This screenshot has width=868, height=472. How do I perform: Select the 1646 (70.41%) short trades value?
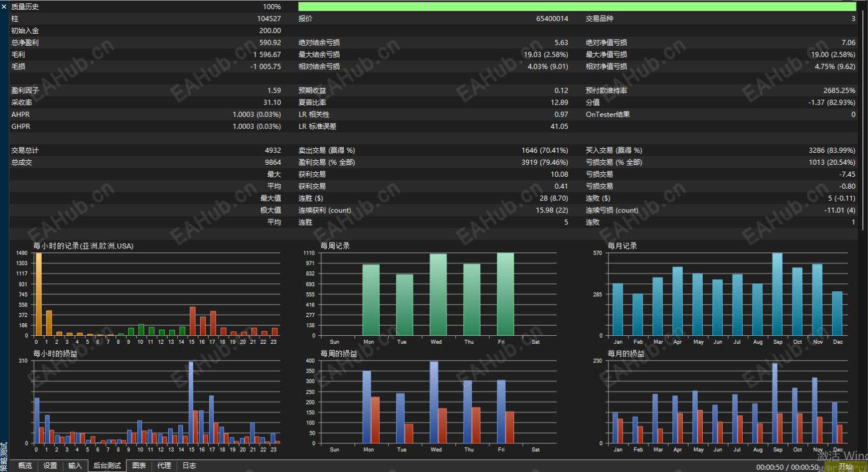point(545,150)
